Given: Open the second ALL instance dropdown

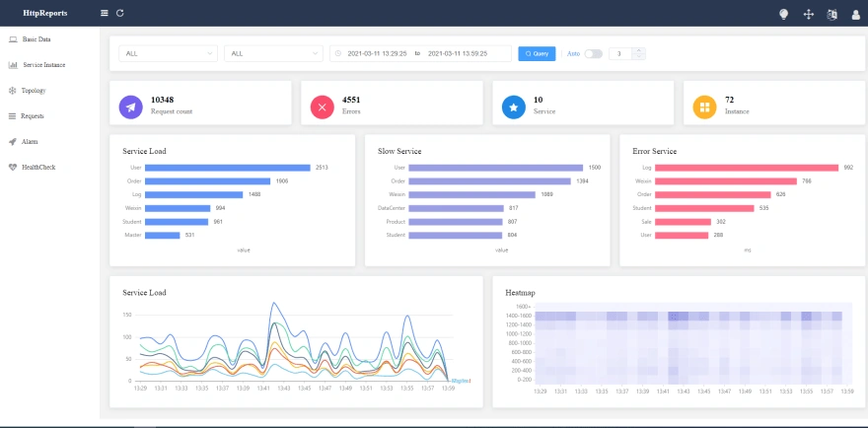Looking at the screenshot, I should click(x=273, y=53).
